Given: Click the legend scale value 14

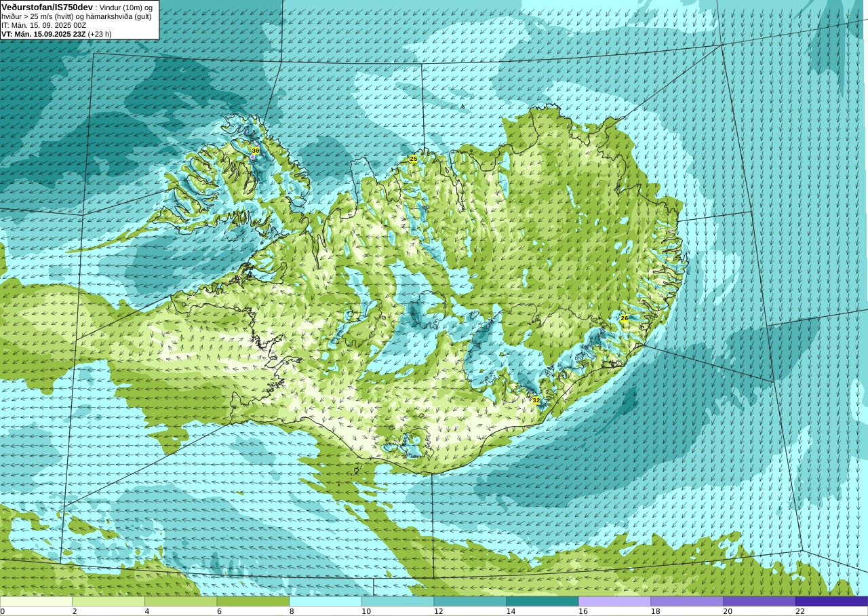Looking at the screenshot, I should click(x=511, y=611).
